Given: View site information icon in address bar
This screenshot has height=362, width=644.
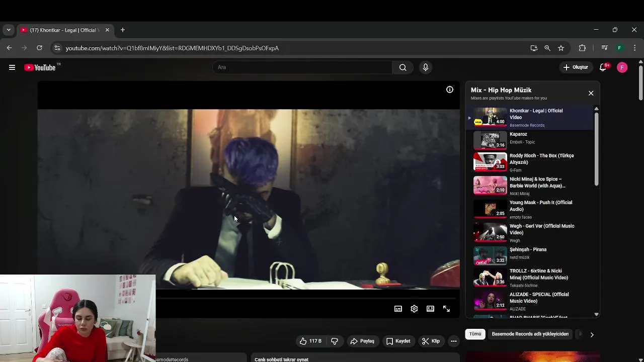Looking at the screenshot, I should tap(57, 48).
